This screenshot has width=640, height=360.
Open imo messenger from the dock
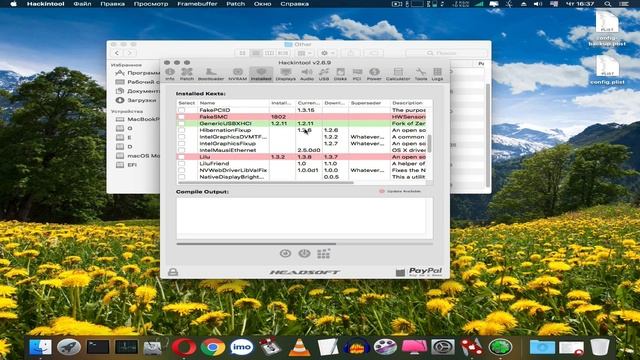click(x=242, y=347)
